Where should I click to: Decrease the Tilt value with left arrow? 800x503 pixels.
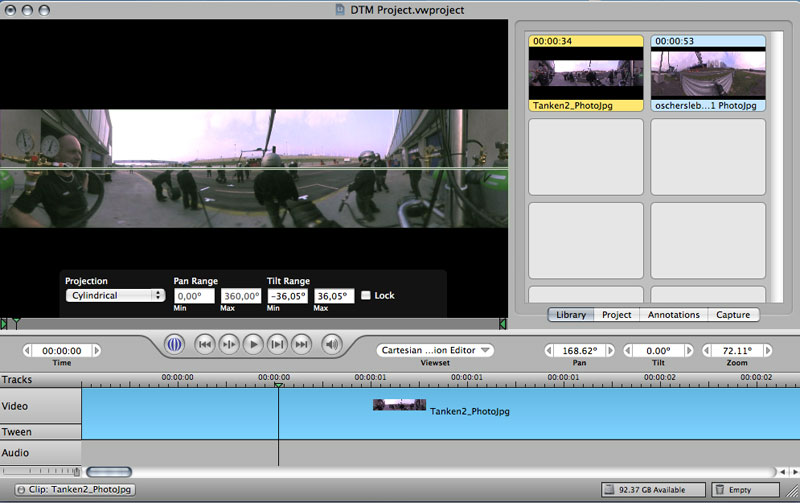point(628,350)
